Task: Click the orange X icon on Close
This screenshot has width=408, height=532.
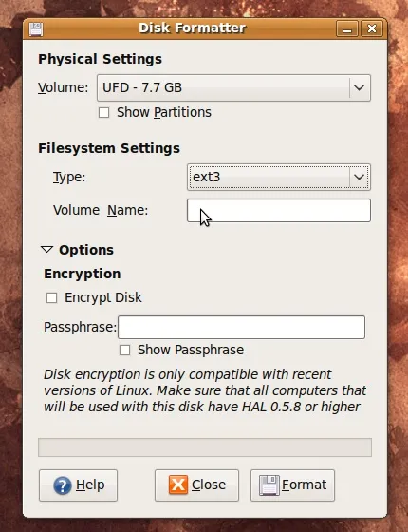Action: (x=178, y=484)
